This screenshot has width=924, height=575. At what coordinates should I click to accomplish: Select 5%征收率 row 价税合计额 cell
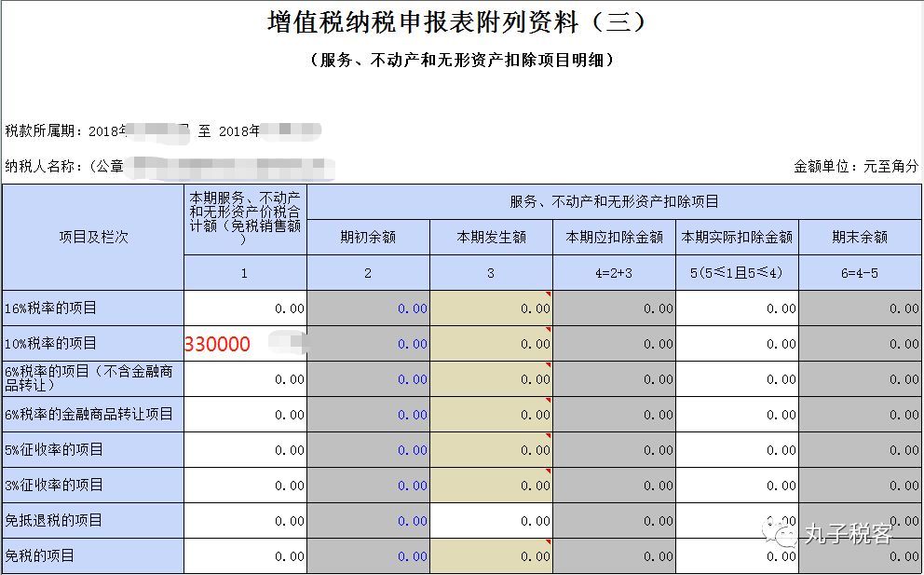245,450
